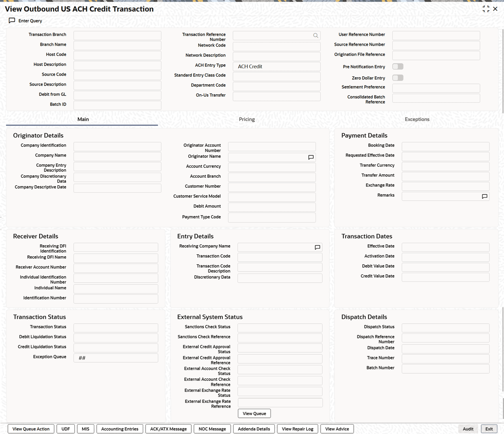Focus the Discretionary Data field
504x434 pixels.
[x=280, y=278]
